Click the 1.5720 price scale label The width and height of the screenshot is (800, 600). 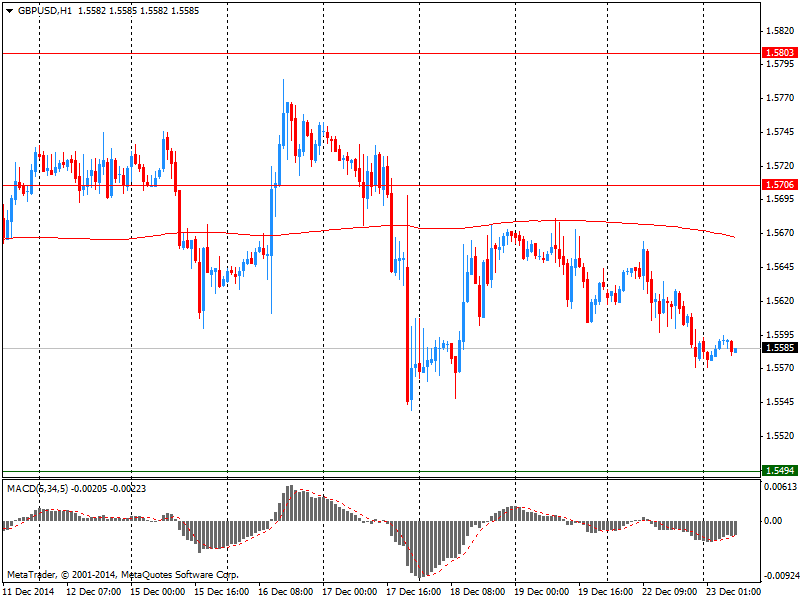click(x=780, y=166)
